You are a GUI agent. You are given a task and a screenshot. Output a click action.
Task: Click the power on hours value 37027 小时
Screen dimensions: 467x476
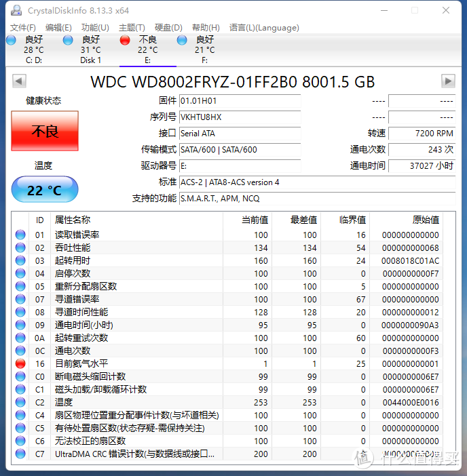pyautogui.click(x=422, y=165)
